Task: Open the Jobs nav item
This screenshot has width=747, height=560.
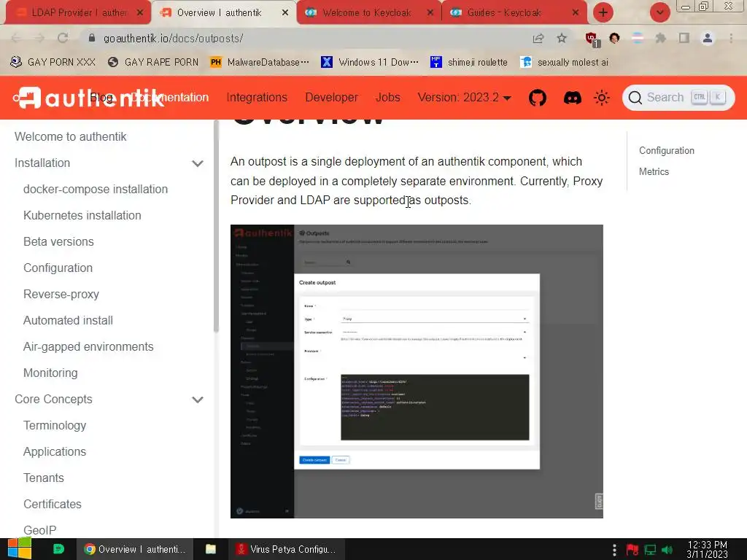Action: click(388, 98)
